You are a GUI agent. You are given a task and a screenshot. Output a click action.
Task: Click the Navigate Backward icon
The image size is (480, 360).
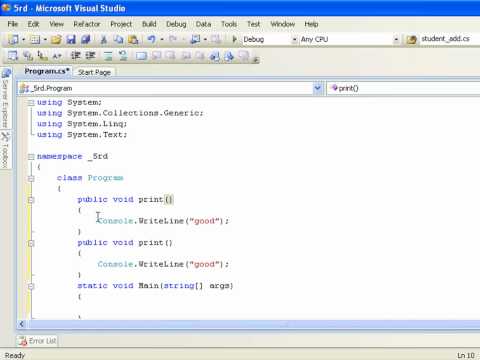[195, 39]
